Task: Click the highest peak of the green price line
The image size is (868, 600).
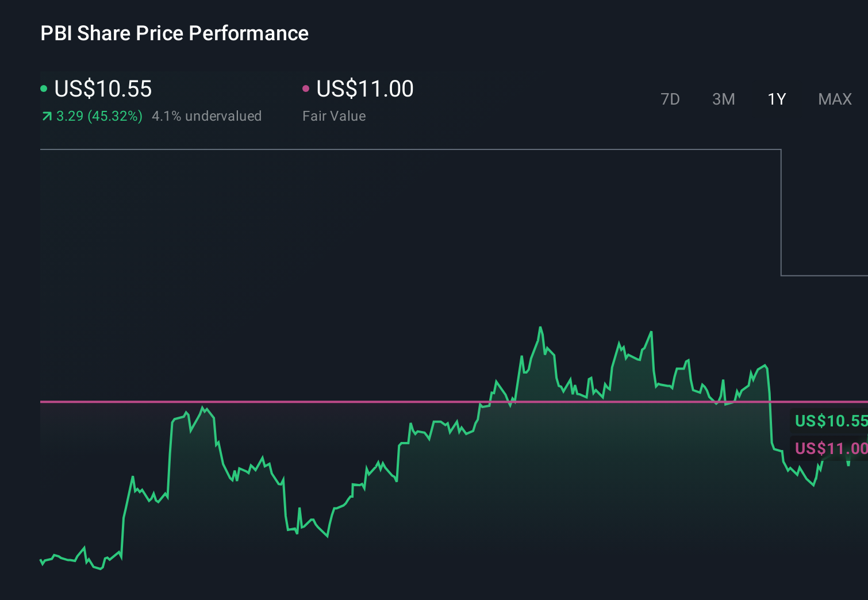Action: point(541,326)
